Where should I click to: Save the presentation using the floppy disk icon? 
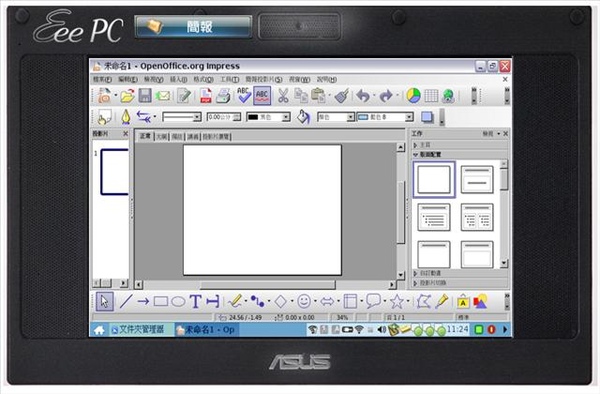point(145,96)
